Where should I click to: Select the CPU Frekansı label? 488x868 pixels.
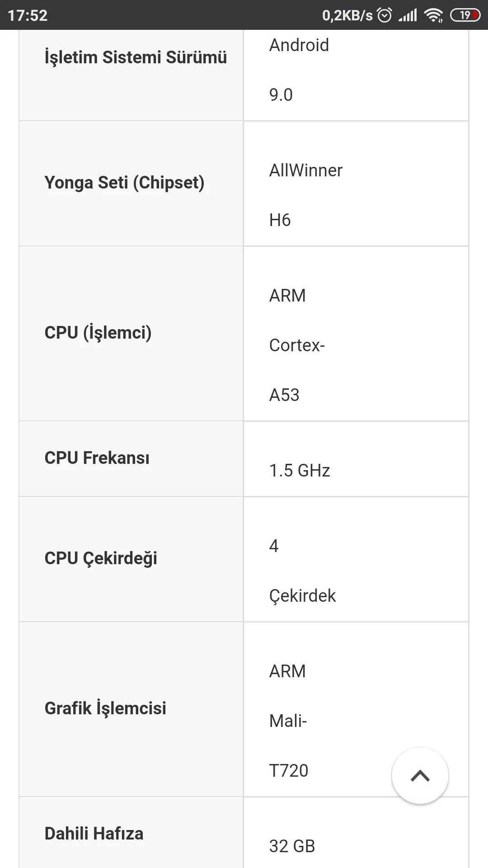pos(97,458)
